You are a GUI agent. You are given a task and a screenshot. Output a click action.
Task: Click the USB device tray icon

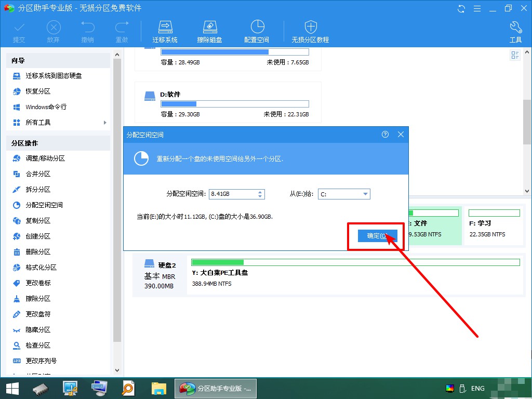coord(462,389)
